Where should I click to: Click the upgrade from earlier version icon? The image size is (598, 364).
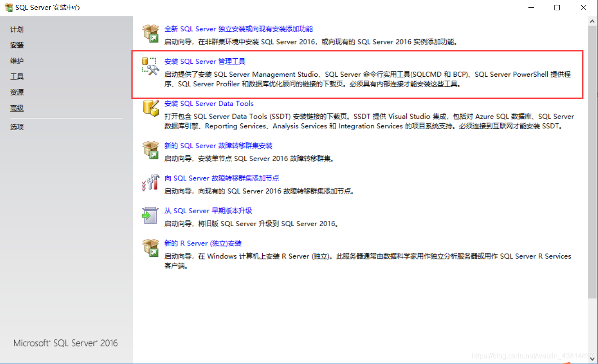pos(150,215)
